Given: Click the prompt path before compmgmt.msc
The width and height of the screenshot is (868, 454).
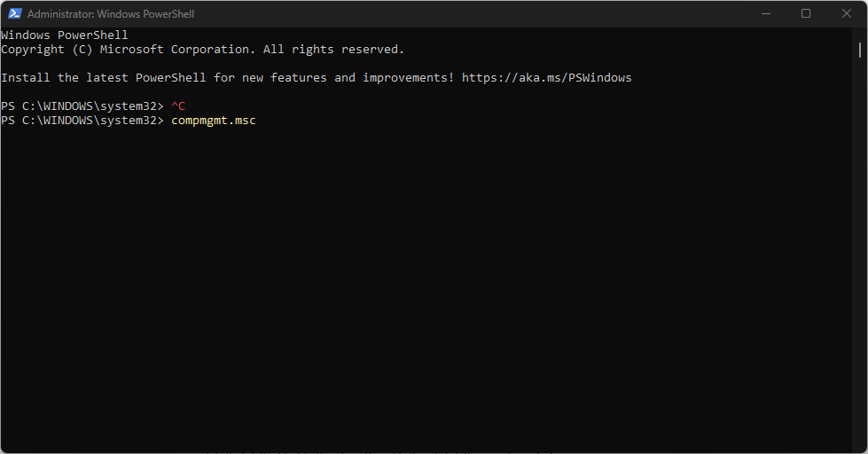Looking at the screenshot, I should coord(82,121).
